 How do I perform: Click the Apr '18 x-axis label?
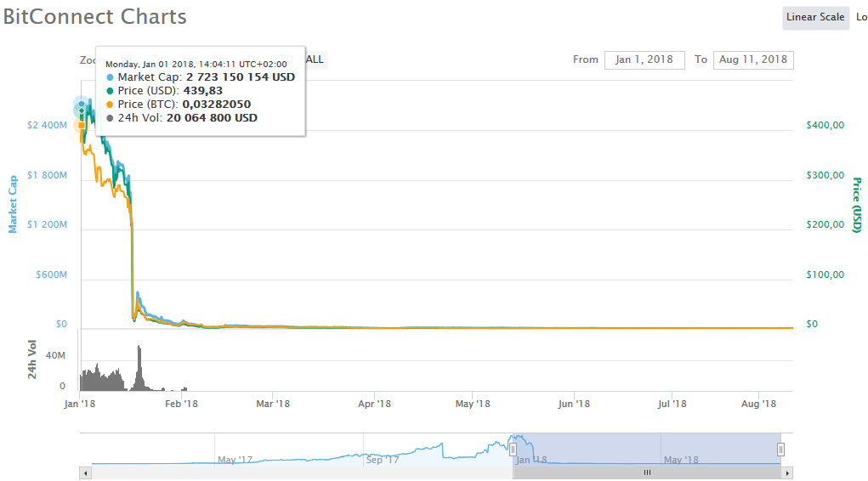coord(374,404)
